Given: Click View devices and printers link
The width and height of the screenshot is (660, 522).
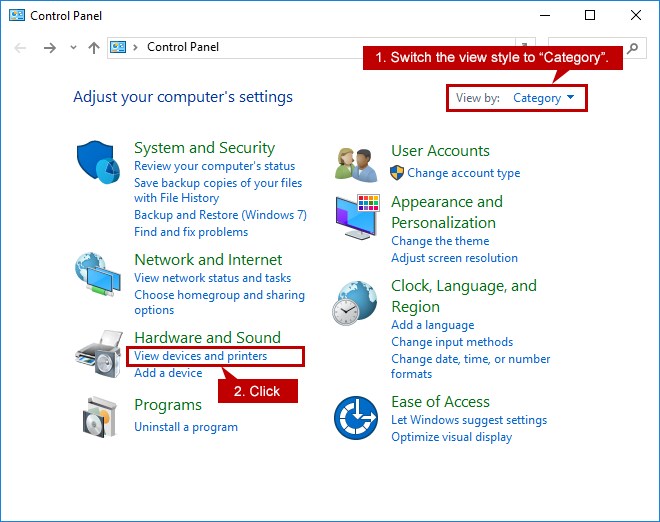Looking at the screenshot, I should [200, 356].
